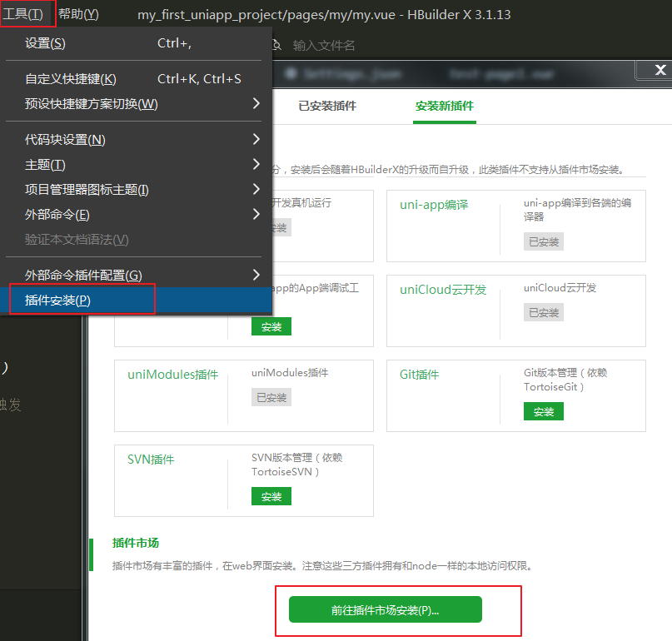Viewport: 672px width, 641px height.
Task: Expand 预设快捷键方案切换(W) submenu
Action: tap(134, 104)
